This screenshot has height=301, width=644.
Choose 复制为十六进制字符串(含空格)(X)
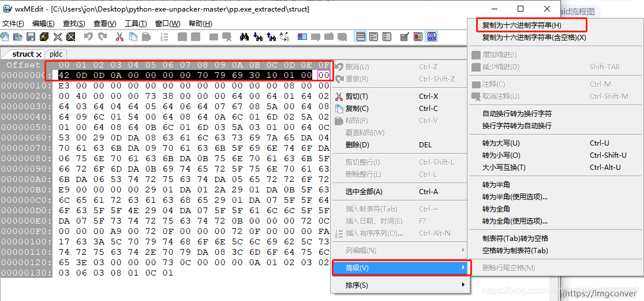coord(534,38)
